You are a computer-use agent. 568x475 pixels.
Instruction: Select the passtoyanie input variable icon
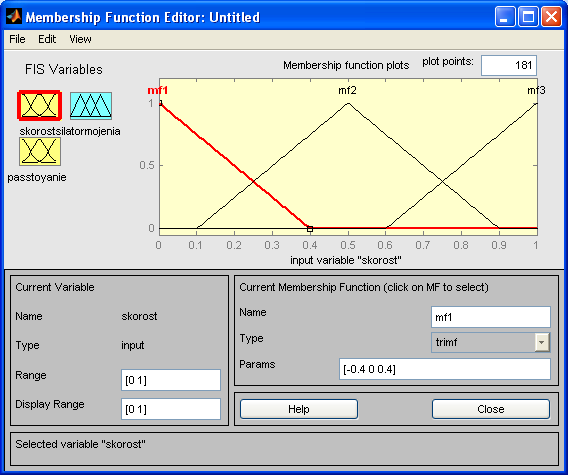point(40,151)
